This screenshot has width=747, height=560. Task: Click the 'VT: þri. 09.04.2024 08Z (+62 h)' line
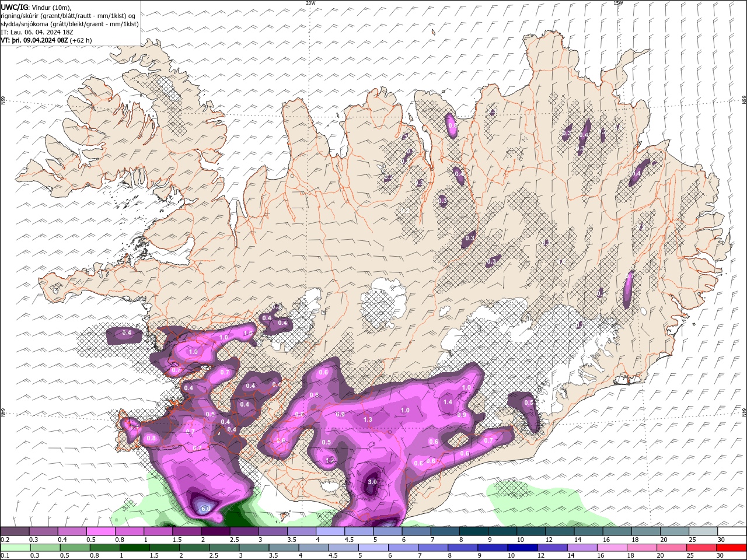coord(47,40)
